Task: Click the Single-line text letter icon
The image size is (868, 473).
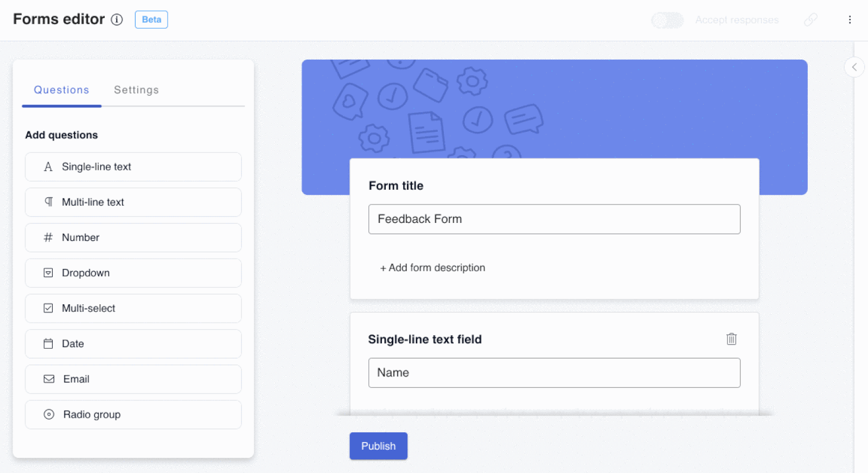Action: (48, 167)
